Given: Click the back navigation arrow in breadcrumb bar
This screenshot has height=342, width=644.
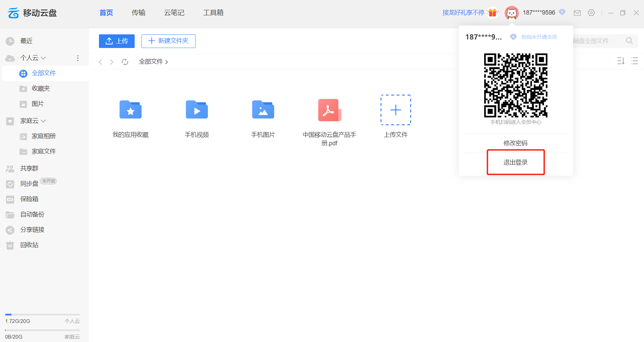Looking at the screenshot, I should (100, 62).
